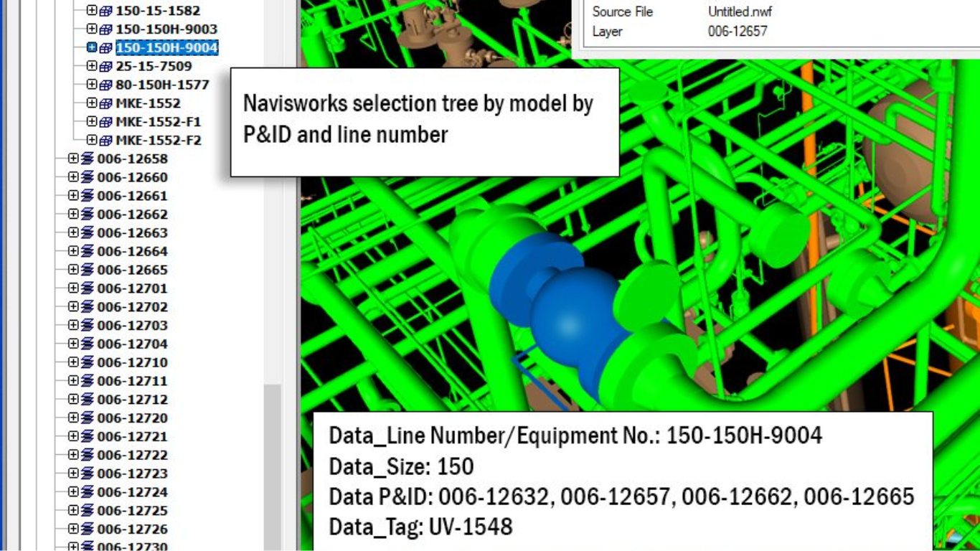
Task: Click group icon beside MKE-1552-F2
Action: tap(105, 141)
